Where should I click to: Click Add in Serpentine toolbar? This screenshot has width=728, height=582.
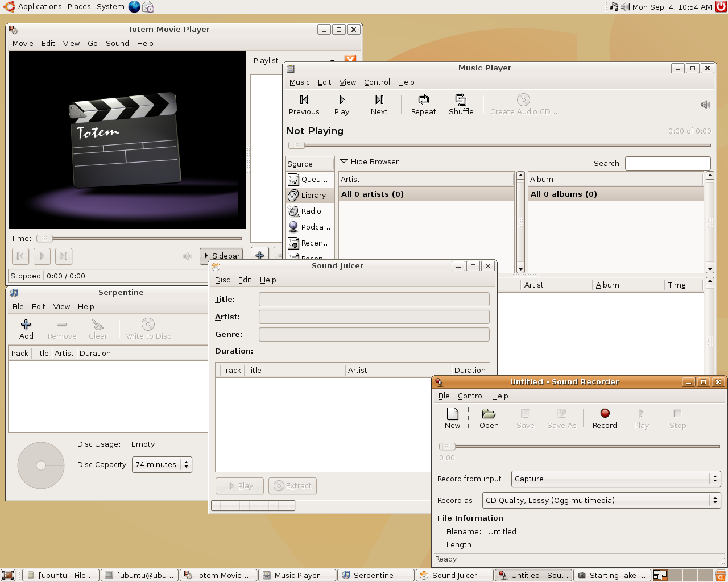[x=26, y=329]
